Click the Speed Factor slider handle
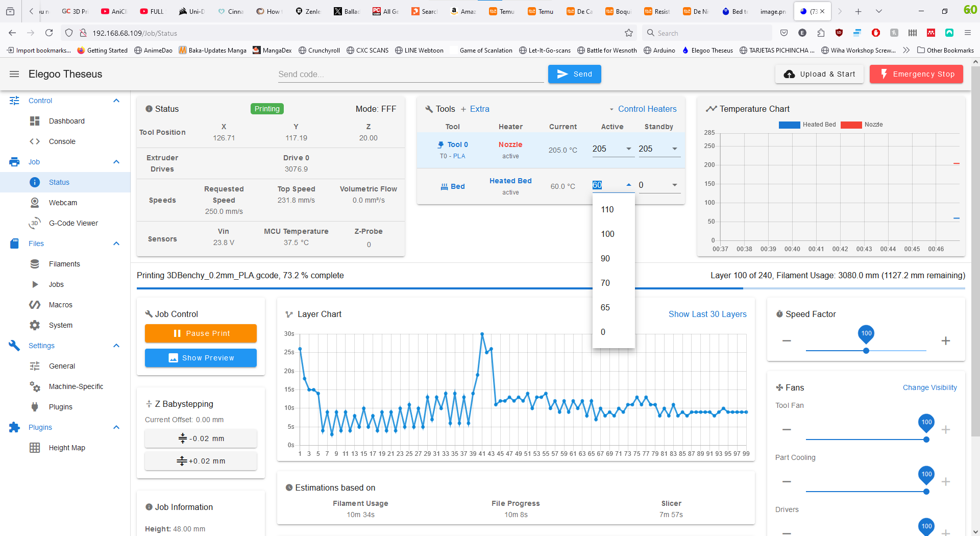This screenshot has width=980, height=536. coord(866,351)
